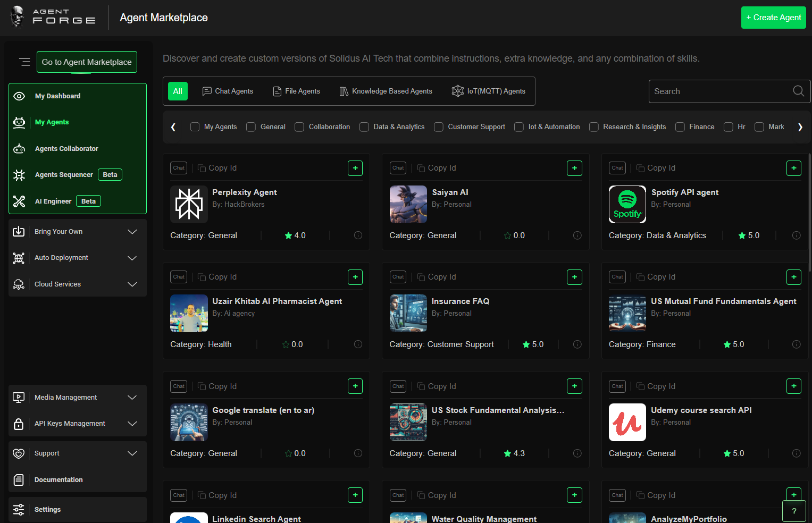Tick the Research & Insights checkbox

pyautogui.click(x=594, y=127)
